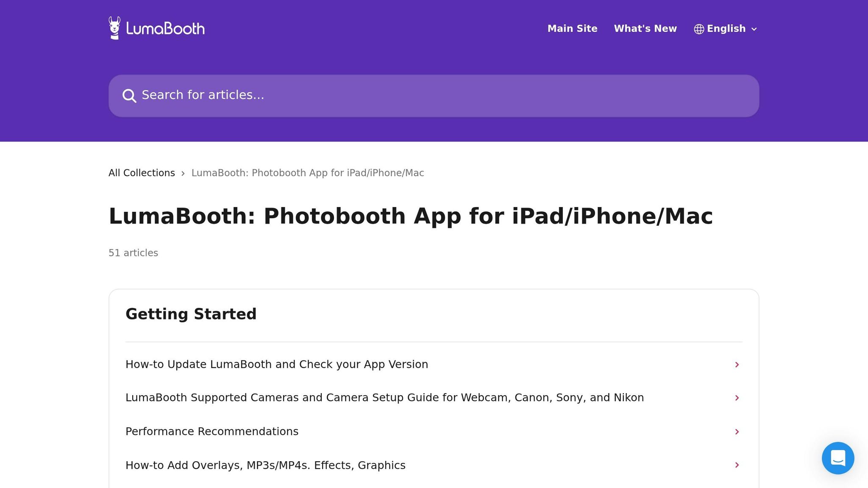Open Performance Recommendations article

click(x=434, y=431)
